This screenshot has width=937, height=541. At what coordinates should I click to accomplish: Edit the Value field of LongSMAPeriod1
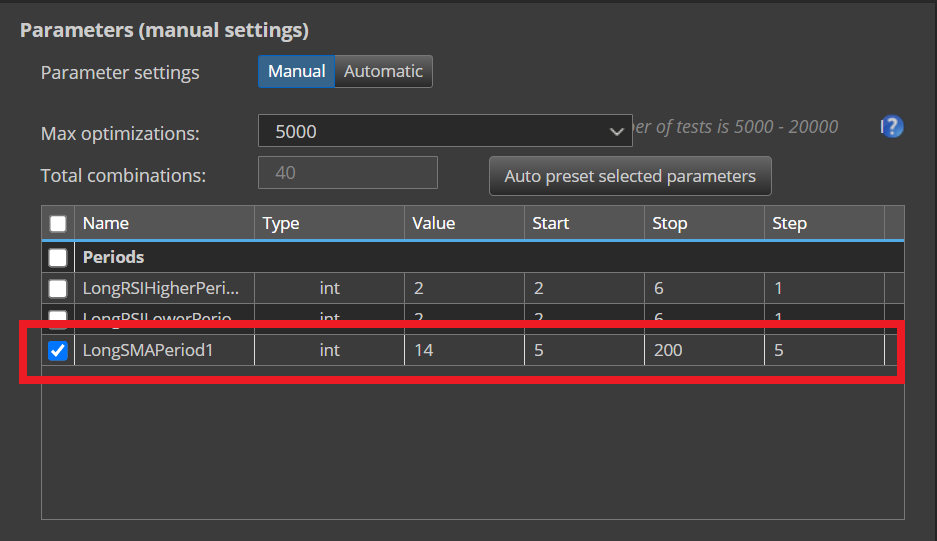[464, 351]
